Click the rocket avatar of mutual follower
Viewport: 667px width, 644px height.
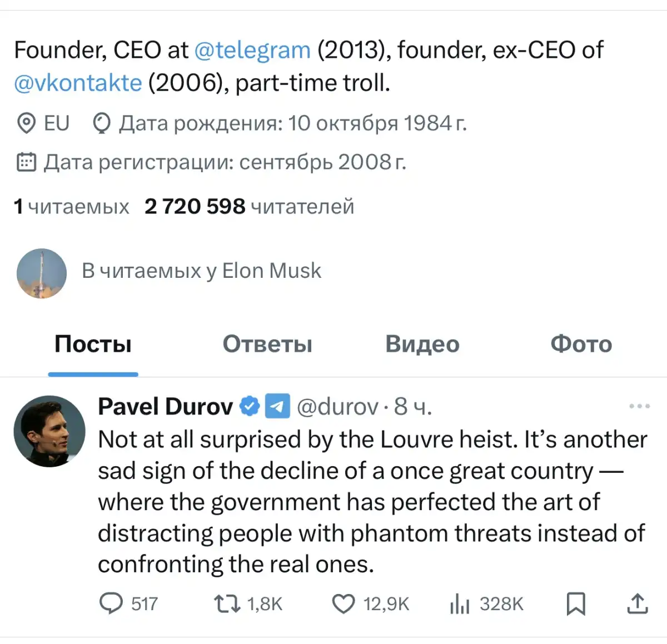click(42, 273)
